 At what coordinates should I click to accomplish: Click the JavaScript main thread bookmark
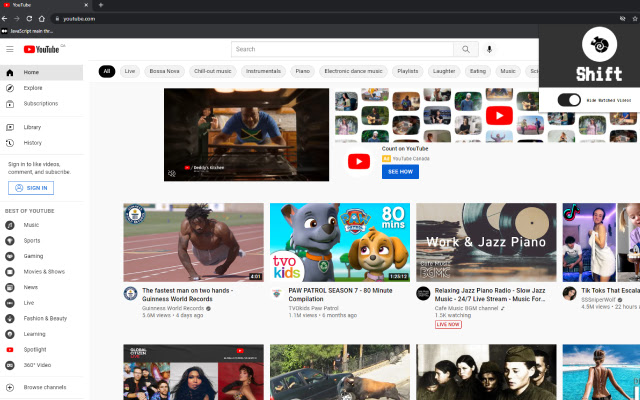[27, 31]
